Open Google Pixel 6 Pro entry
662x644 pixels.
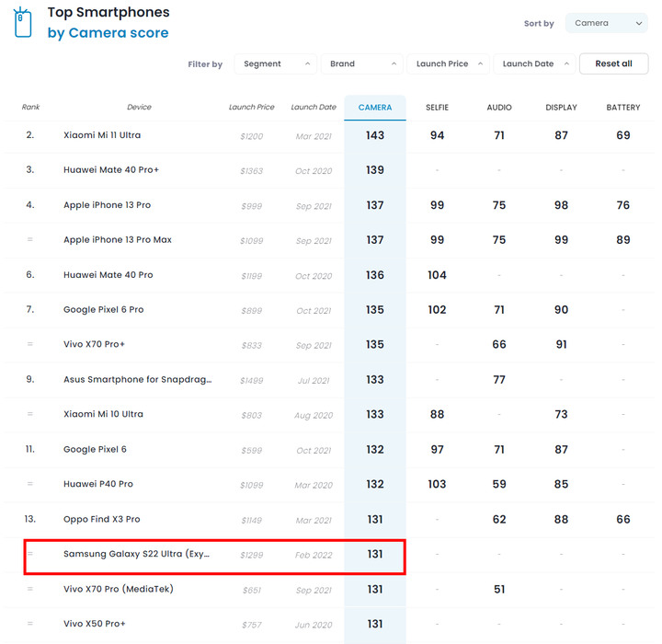click(x=103, y=309)
